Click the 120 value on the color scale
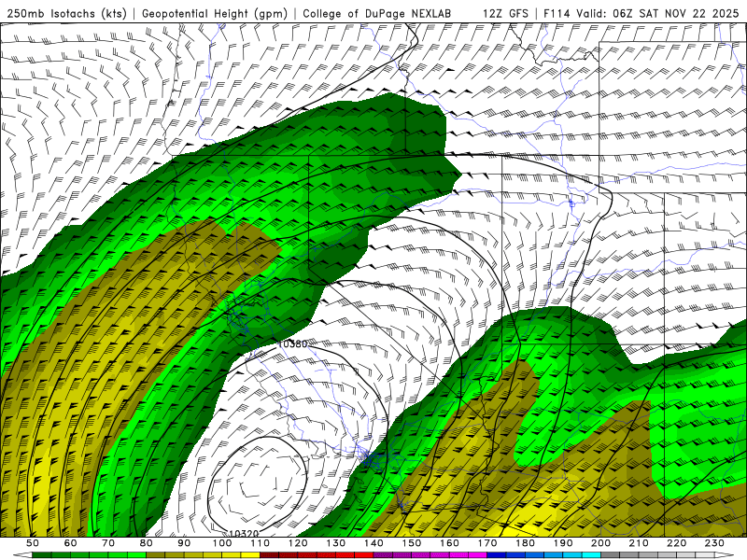 (x=298, y=543)
